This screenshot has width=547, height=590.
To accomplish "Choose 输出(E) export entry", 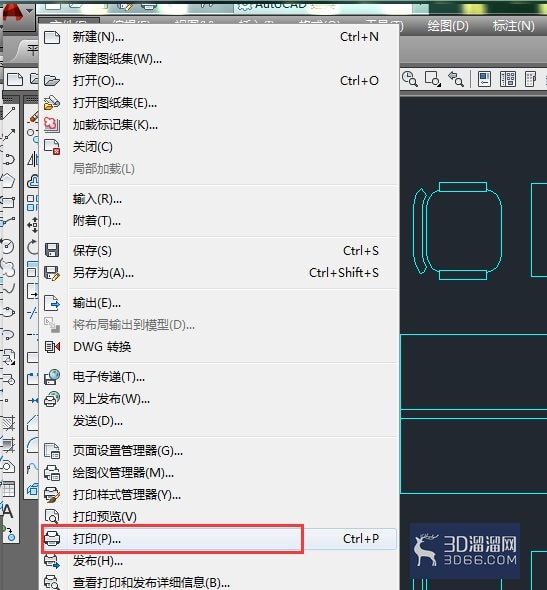I will coord(219,303).
